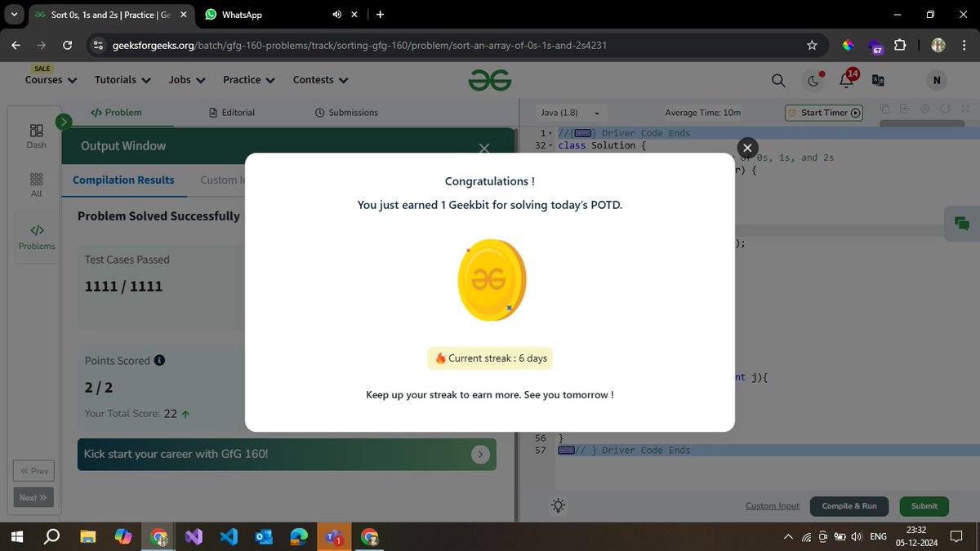Open the Custom Input link

[773, 506]
